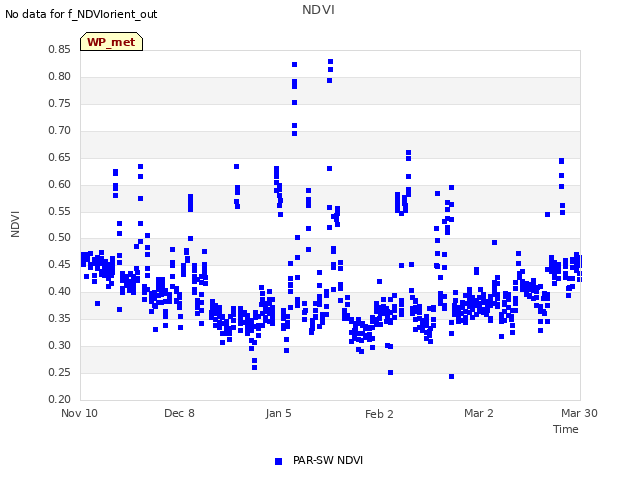640x480 pixels.
Task: Click the 0.30 y-axis tick label
Action: click(x=60, y=345)
